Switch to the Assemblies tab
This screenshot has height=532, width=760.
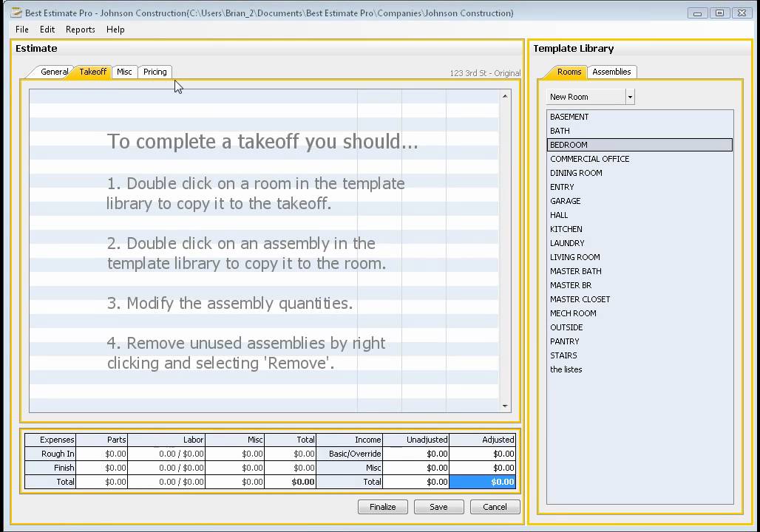(x=611, y=72)
